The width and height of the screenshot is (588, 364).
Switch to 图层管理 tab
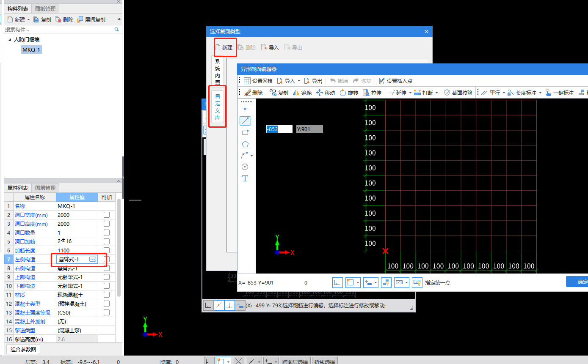[x=45, y=188]
